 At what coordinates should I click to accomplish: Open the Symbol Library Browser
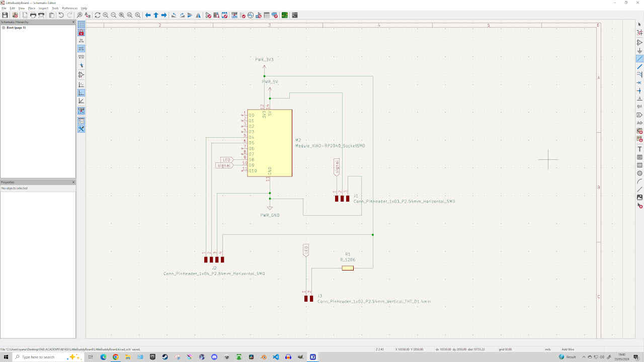216,15
